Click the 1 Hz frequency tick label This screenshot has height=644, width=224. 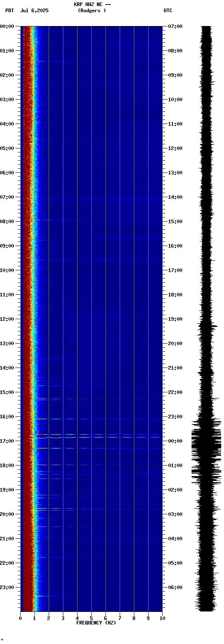(34, 618)
